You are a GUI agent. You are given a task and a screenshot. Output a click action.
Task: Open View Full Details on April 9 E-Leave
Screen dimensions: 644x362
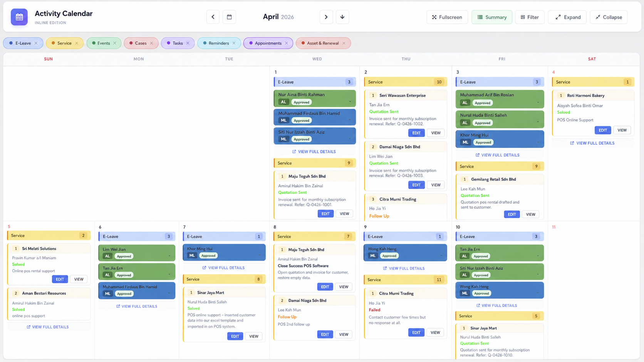pyautogui.click(x=404, y=268)
